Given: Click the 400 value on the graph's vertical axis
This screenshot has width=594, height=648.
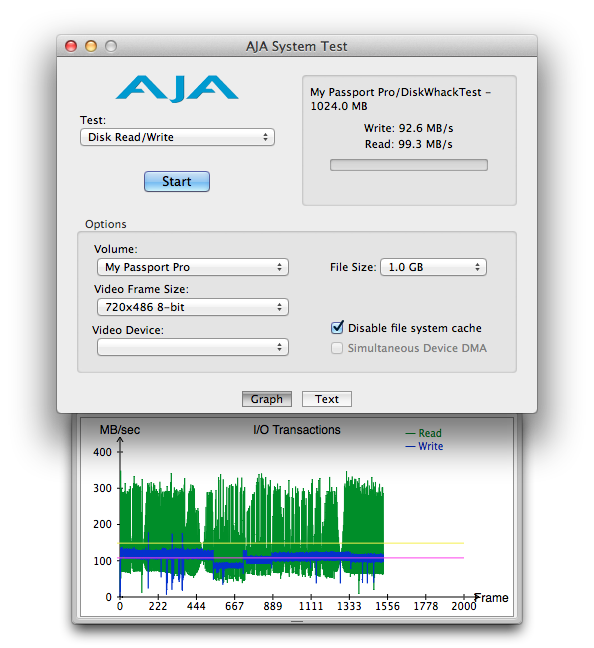Looking at the screenshot, I should [103, 452].
